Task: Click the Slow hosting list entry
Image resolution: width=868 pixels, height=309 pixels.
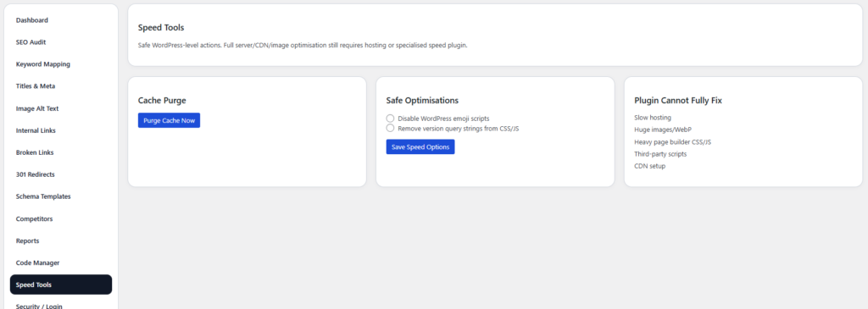Action: pyautogui.click(x=653, y=118)
